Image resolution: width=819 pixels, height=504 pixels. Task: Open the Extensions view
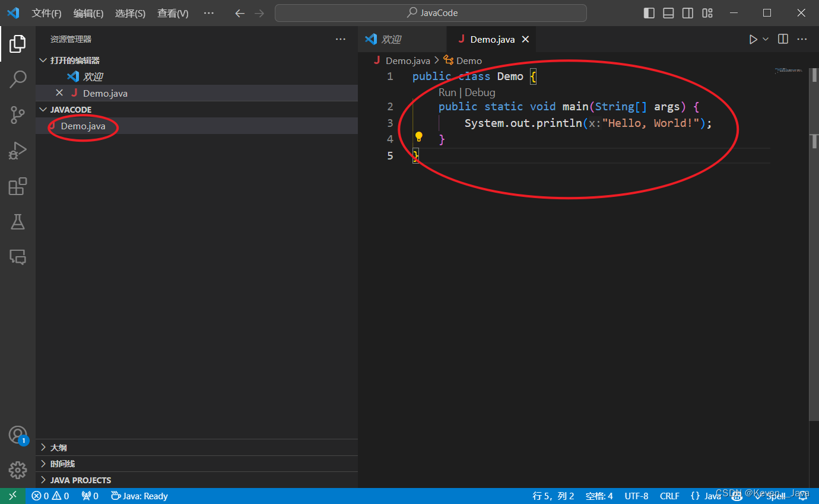(x=18, y=186)
